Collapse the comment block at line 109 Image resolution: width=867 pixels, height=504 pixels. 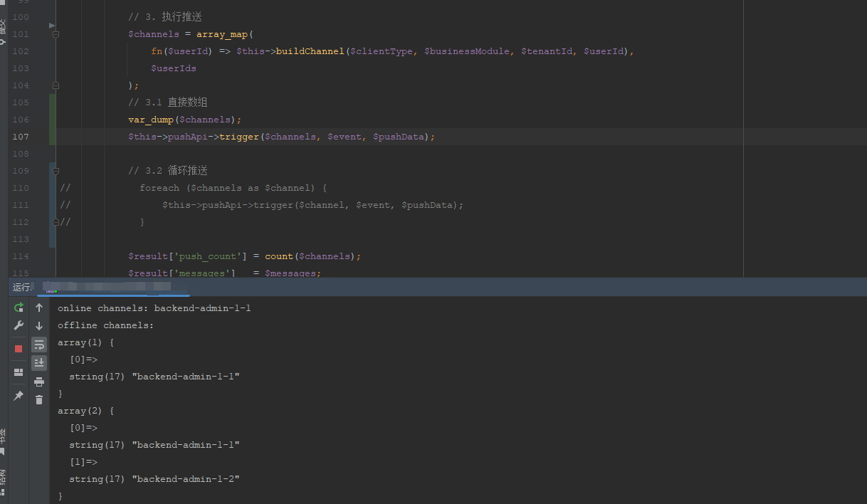click(x=56, y=171)
